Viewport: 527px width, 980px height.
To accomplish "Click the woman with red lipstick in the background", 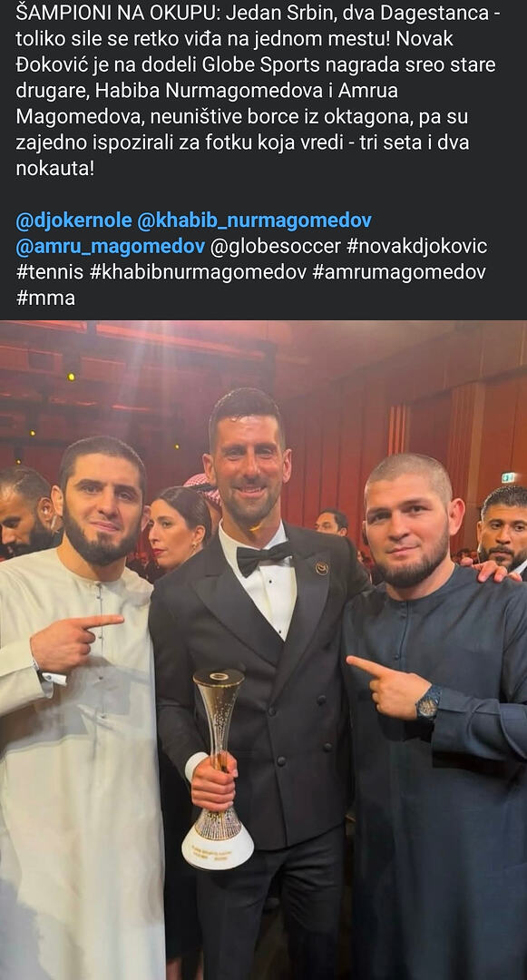I will click(x=179, y=528).
